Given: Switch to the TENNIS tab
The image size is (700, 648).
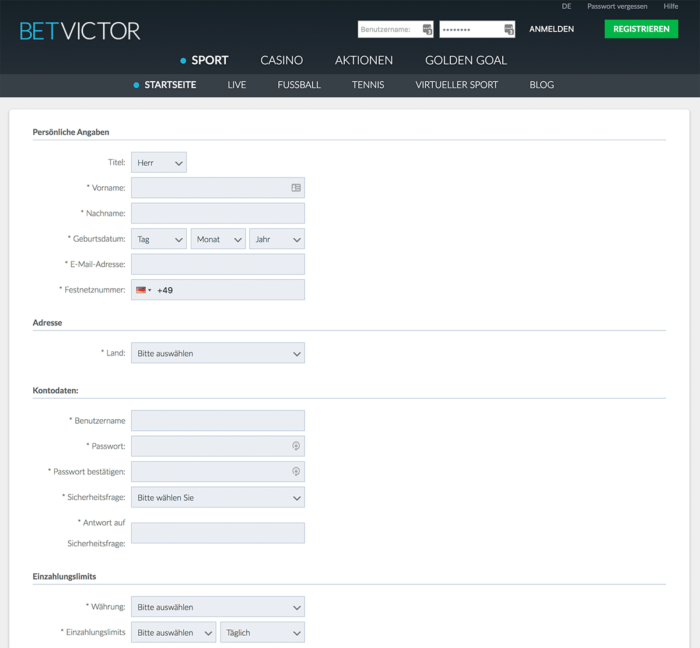Looking at the screenshot, I should [x=368, y=85].
